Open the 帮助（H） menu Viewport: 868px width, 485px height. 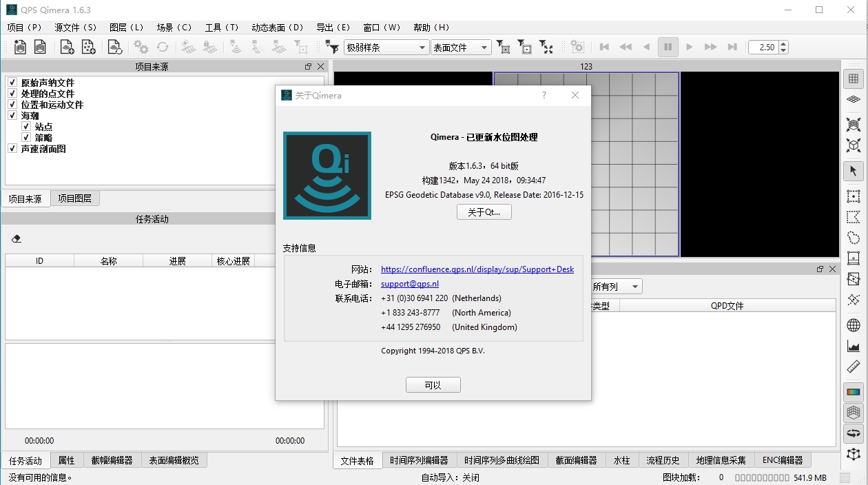pos(431,28)
